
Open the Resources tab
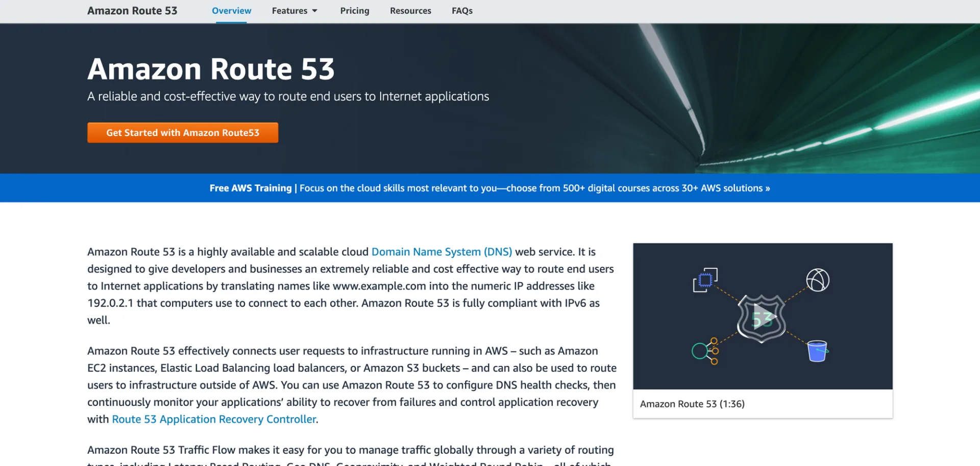[410, 11]
